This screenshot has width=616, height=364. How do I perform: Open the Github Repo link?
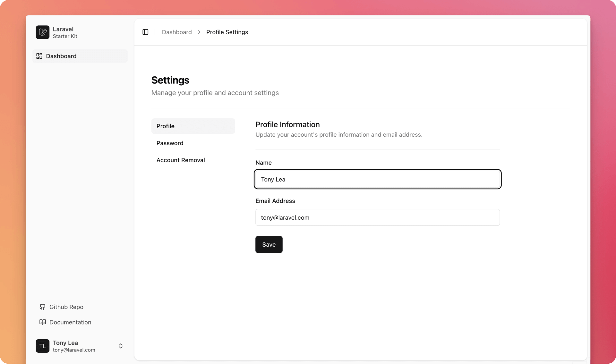click(66, 307)
